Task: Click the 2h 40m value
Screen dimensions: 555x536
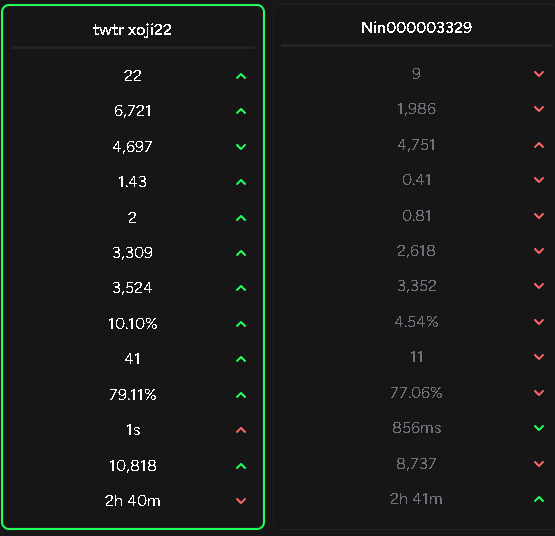Action: [x=133, y=501]
